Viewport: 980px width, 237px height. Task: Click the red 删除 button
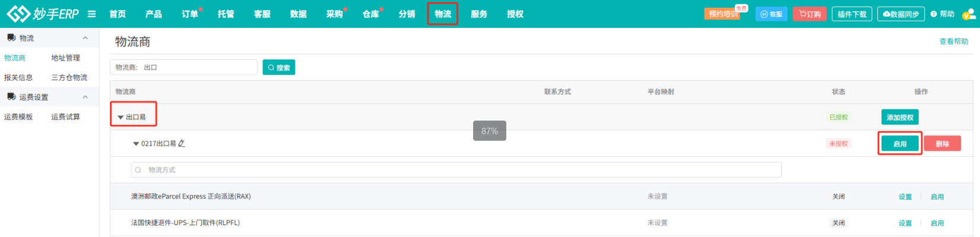tap(942, 143)
